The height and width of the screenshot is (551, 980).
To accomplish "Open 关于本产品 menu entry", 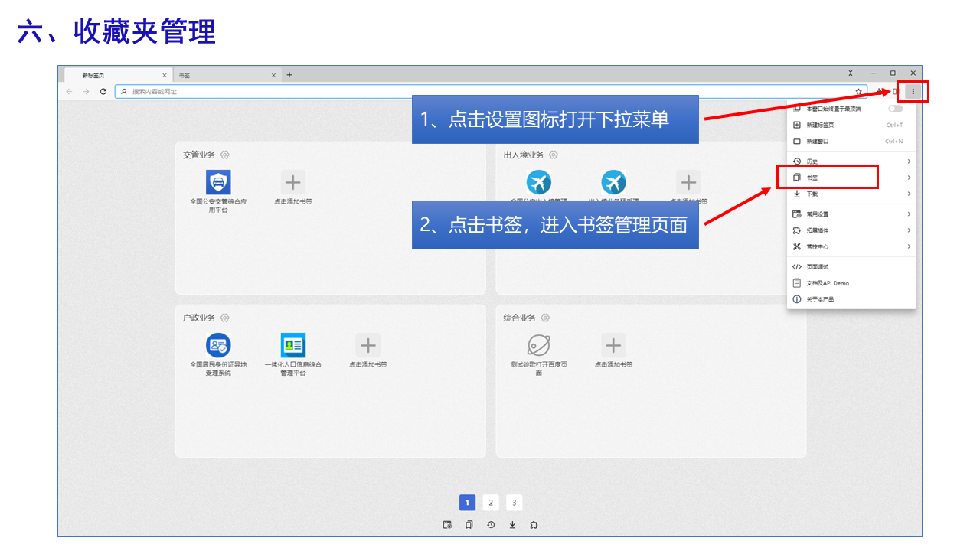I will pyautogui.click(x=851, y=299).
